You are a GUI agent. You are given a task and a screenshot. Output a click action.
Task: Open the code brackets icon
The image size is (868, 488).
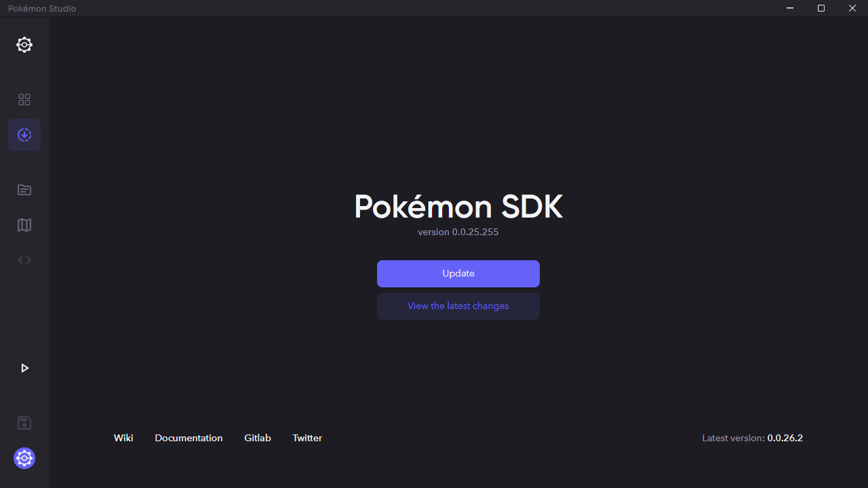tap(24, 260)
